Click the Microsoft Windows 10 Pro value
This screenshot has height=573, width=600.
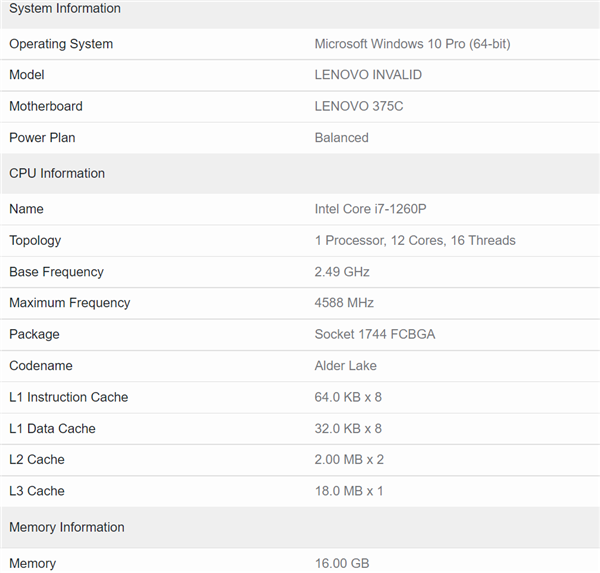(413, 44)
